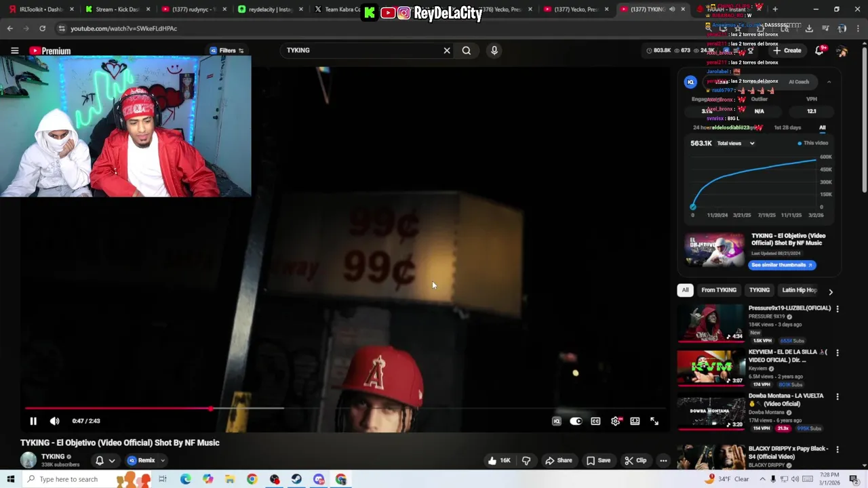Dislike the video
This screenshot has width=868, height=488.
pyautogui.click(x=526, y=460)
